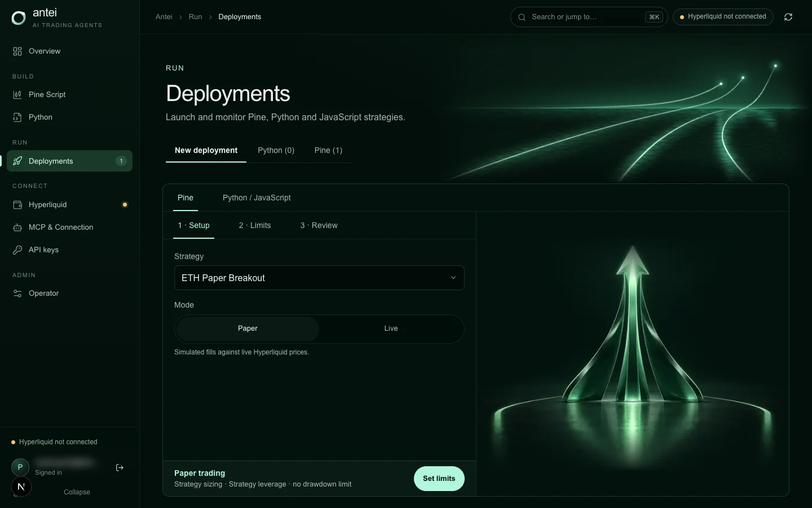
Task: Click the Pine Script candlestick icon
Action: point(17,95)
